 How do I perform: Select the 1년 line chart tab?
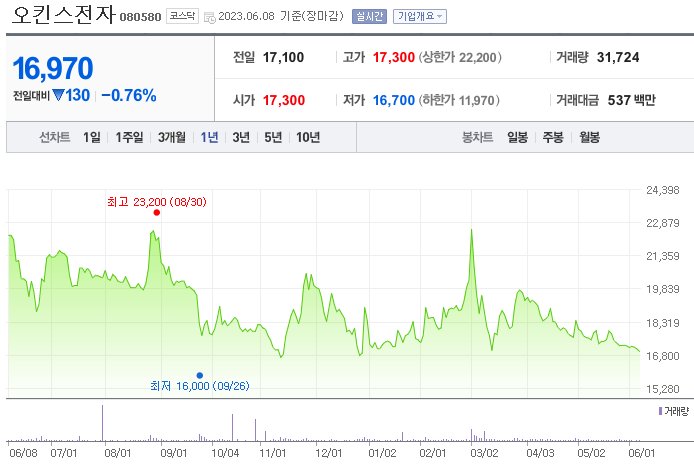coord(209,137)
